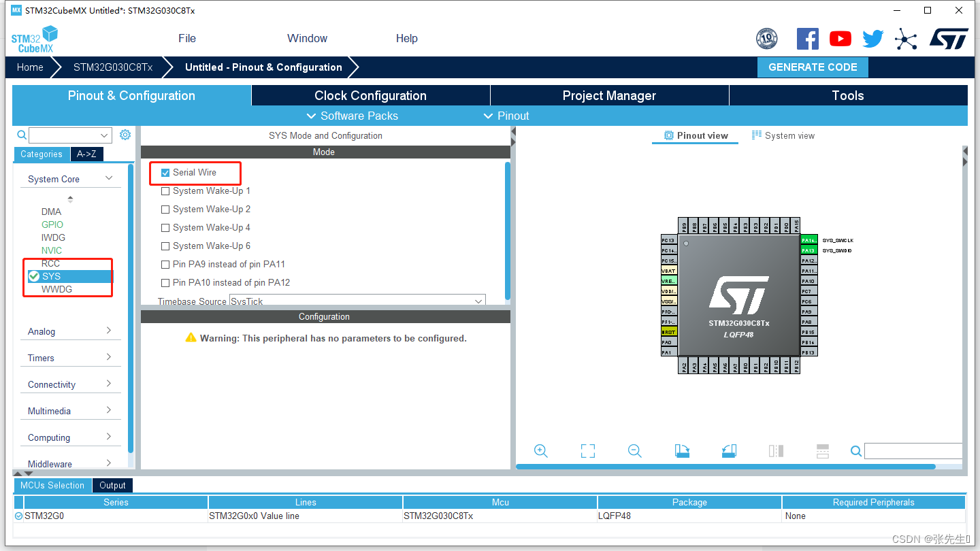The image size is (980, 551).
Task: Switch to the Clock Configuration tab
Action: click(371, 95)
